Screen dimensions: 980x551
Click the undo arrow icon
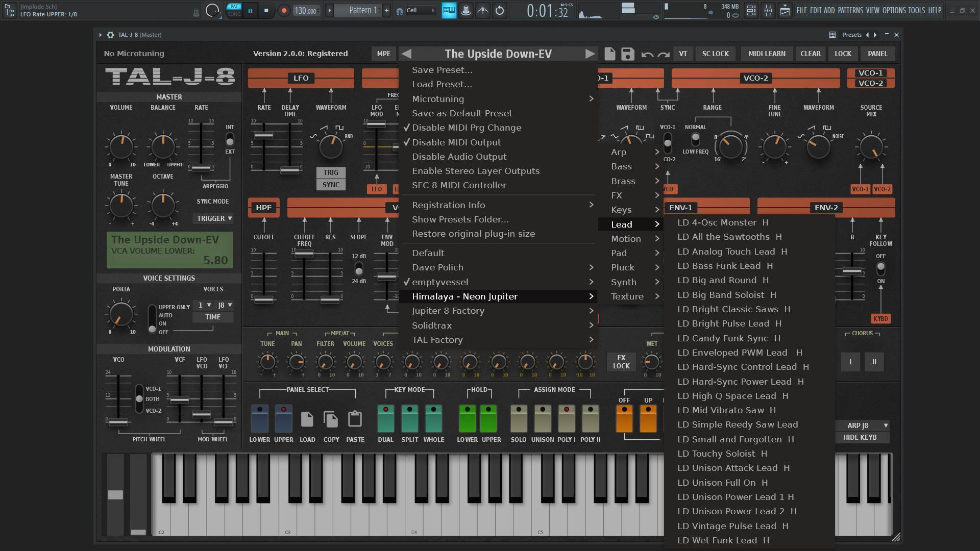647,55
